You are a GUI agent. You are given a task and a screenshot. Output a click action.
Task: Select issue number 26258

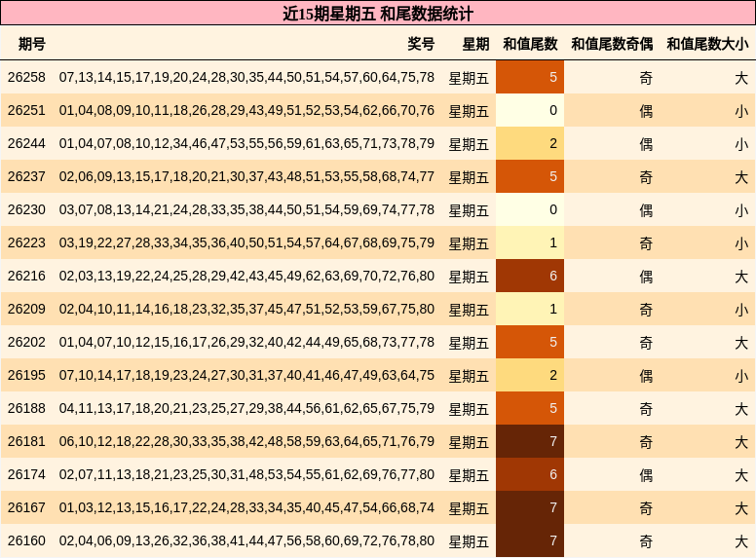tap(26, 77)
